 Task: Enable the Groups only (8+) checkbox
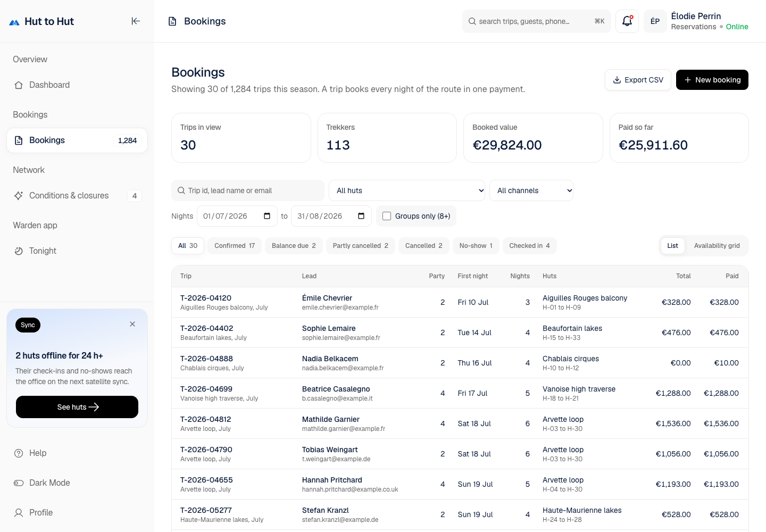point(387,216)
